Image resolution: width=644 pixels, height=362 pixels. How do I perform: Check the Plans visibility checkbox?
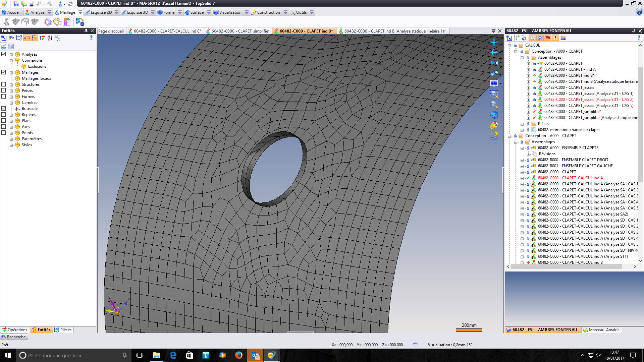4,120
